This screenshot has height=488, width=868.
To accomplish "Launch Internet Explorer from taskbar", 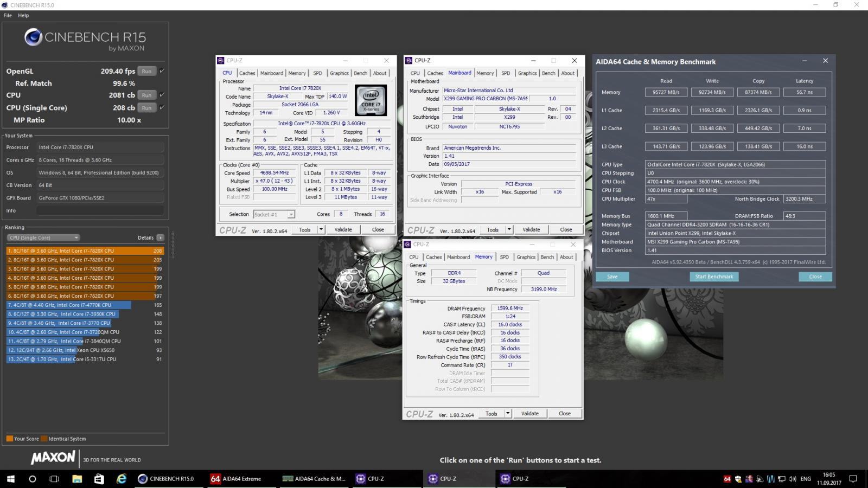I will point(121,479).
